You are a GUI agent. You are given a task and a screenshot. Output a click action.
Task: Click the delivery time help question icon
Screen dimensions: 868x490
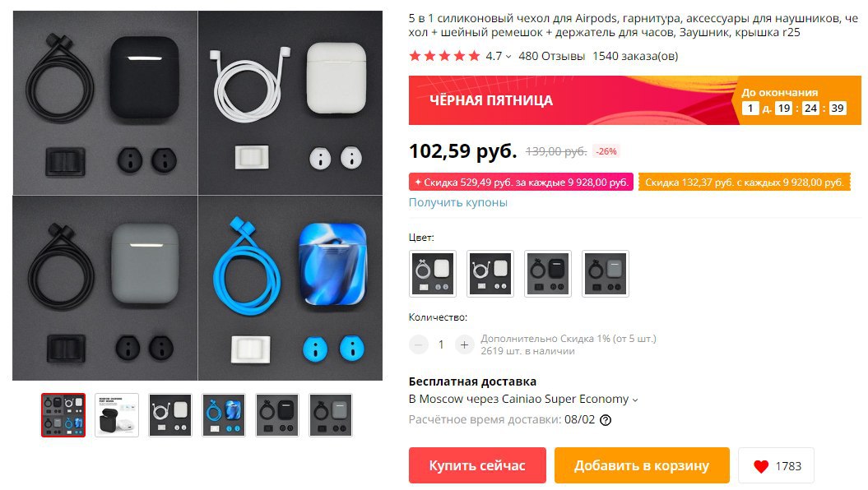pos(606,420)
